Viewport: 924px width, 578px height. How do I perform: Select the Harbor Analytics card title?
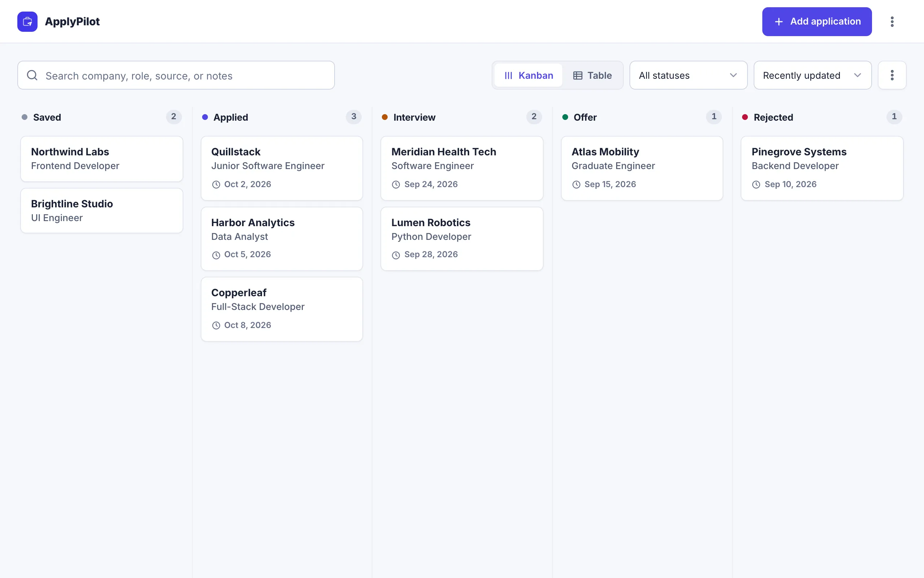(253, 223)
